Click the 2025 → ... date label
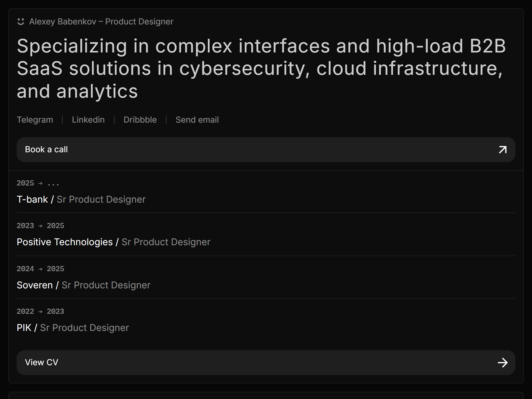This screenshot has width=532, height=399. 38,183
